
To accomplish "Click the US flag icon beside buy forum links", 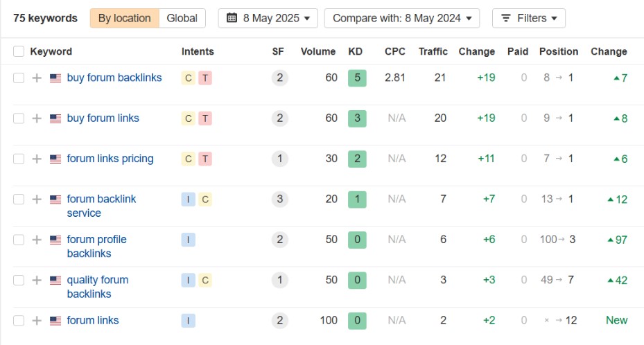I will coord(55,118).
